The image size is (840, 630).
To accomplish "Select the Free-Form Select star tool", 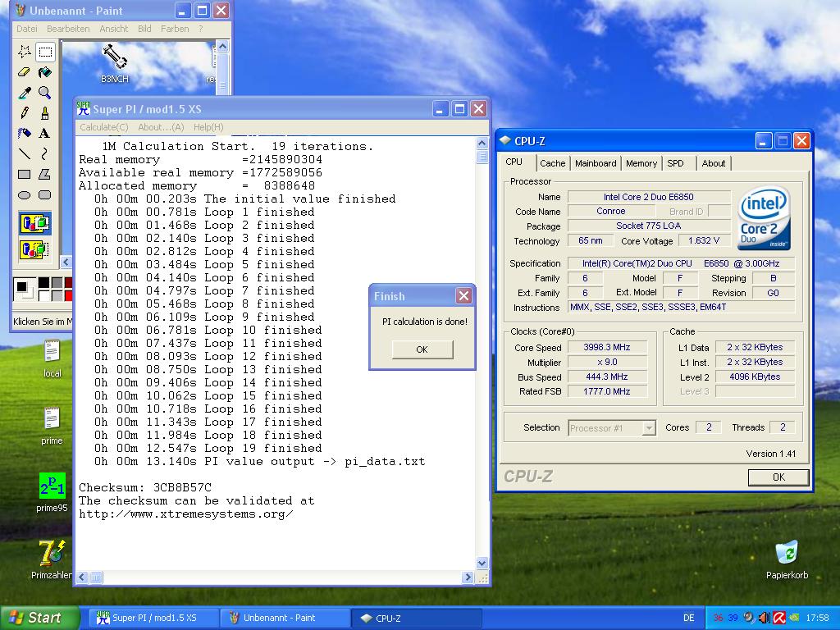I will click(x=25, y=52).
